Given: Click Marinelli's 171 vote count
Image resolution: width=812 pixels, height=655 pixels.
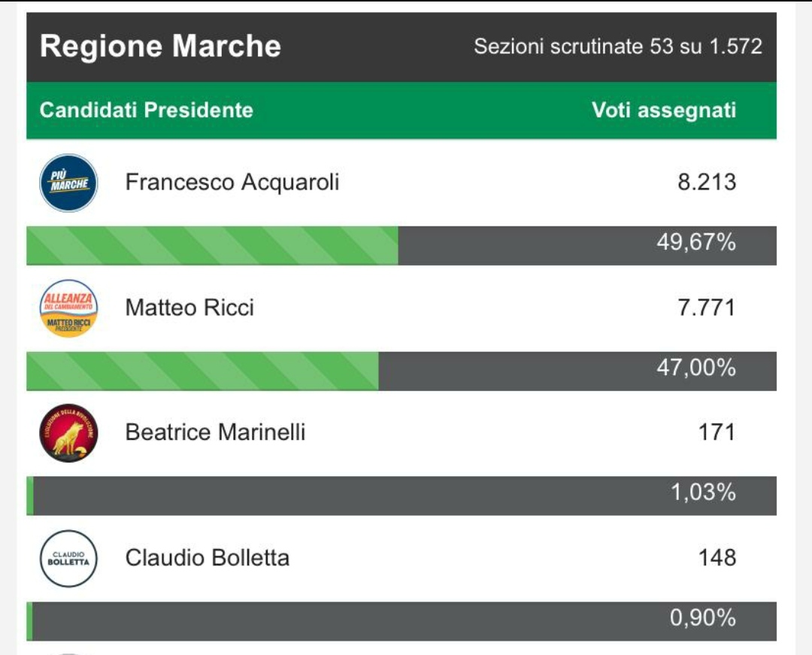Looking at the screenshot, I should click(717, 432).
